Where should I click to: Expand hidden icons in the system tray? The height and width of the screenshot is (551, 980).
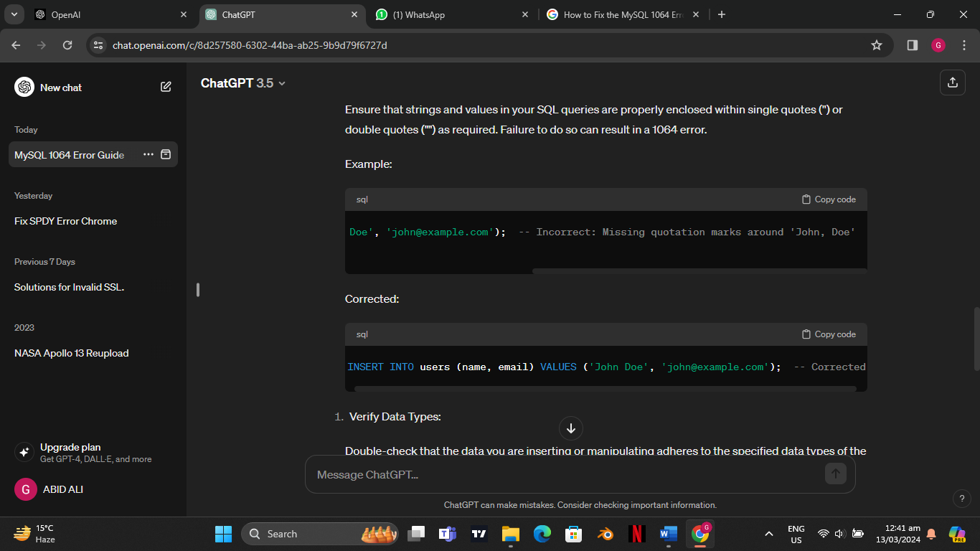click(x=768, y=534)
